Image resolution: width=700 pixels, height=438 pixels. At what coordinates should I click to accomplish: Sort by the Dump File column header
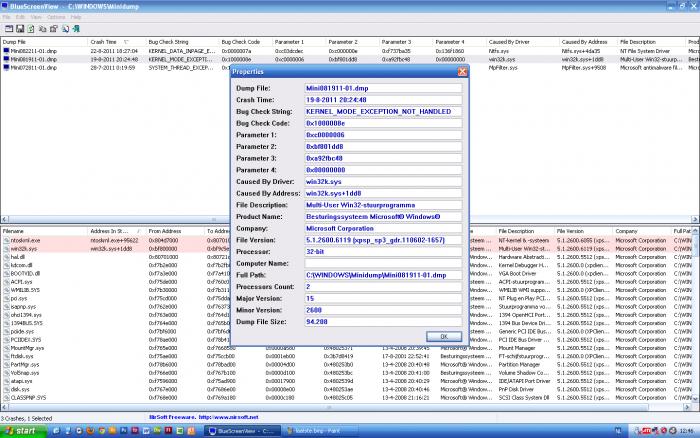pyautogui.click(x=44, y=42)
